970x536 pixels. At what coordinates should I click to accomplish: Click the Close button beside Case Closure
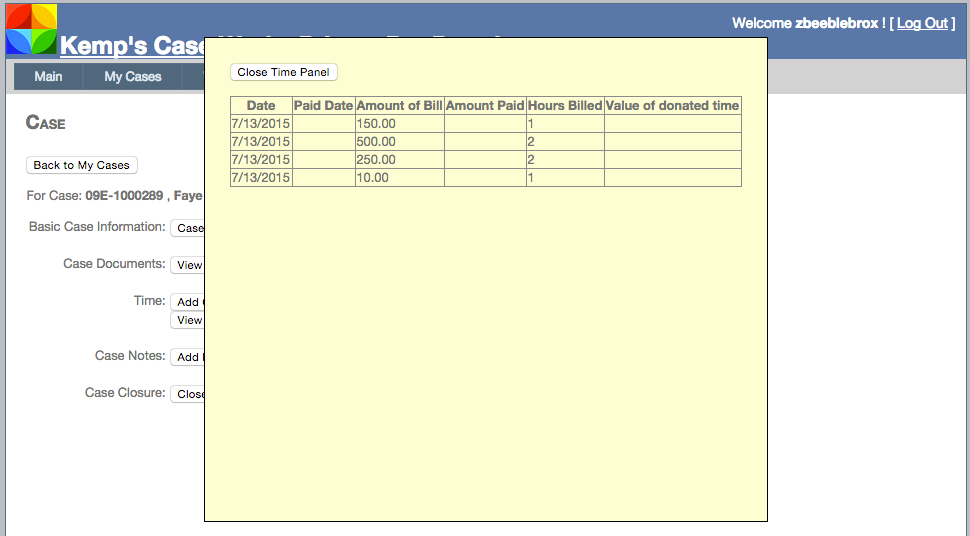click(x=188, y=394)
